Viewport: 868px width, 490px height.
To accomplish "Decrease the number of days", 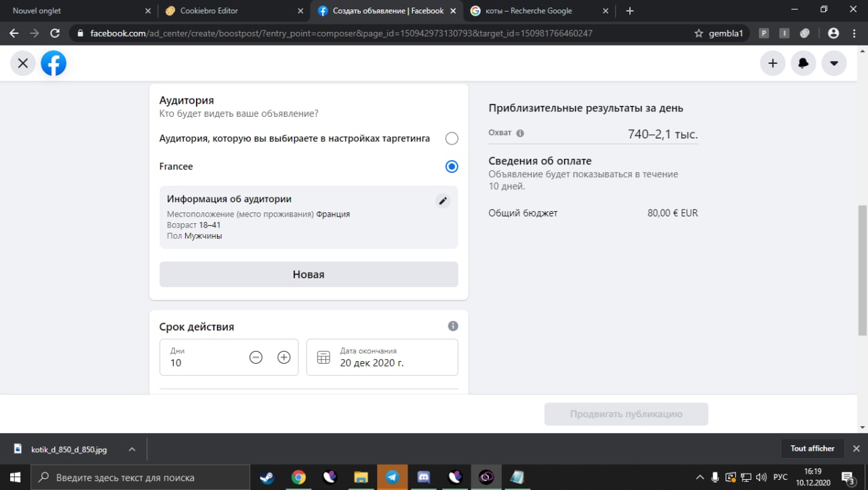I will click(x=256, y=357).
